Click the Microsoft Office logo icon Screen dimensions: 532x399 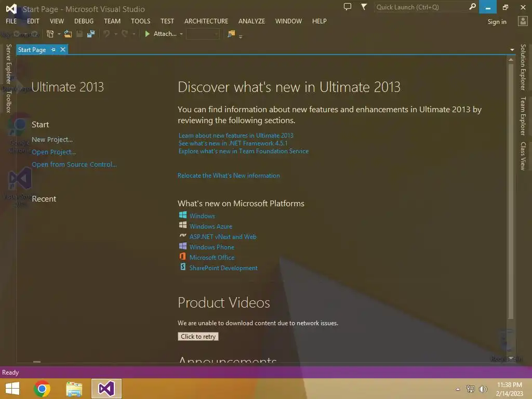point(182,256)
